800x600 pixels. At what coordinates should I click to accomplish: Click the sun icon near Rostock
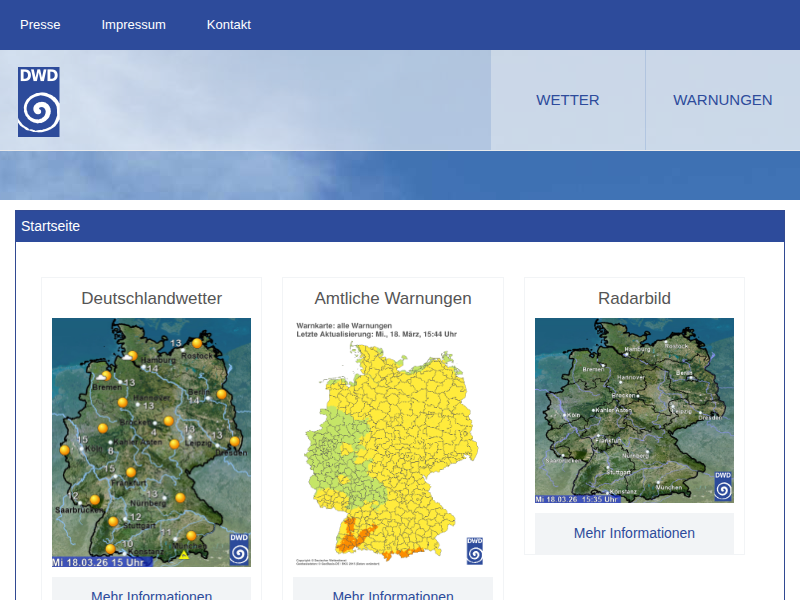click(x=197, y=343)
